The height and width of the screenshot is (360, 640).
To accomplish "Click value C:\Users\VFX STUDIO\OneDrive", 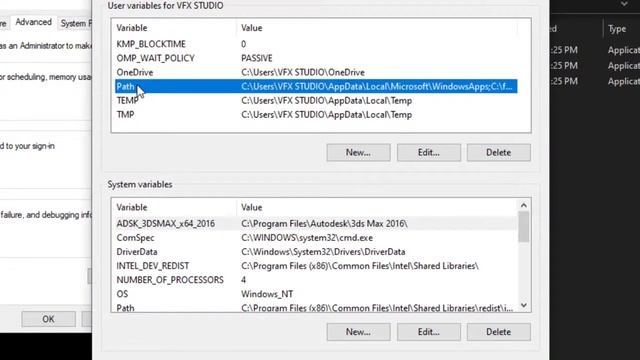I will (303, 72).
